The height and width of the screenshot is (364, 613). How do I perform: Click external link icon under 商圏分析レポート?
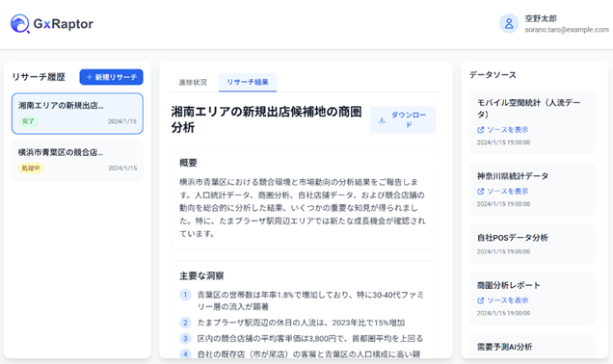(480, 300)
